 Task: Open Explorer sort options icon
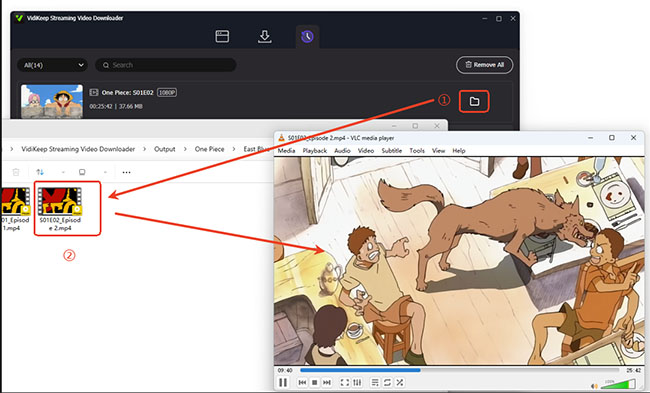[40, 172]
